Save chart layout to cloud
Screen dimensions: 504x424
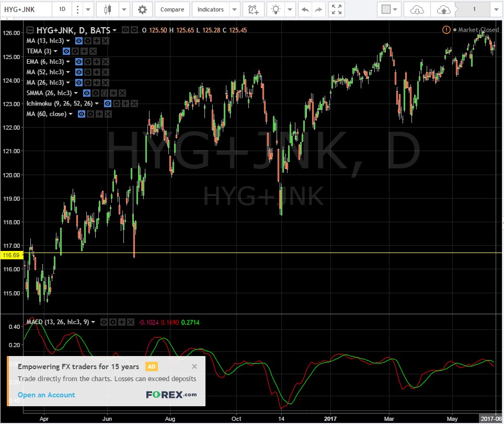[x=443, y=9]
